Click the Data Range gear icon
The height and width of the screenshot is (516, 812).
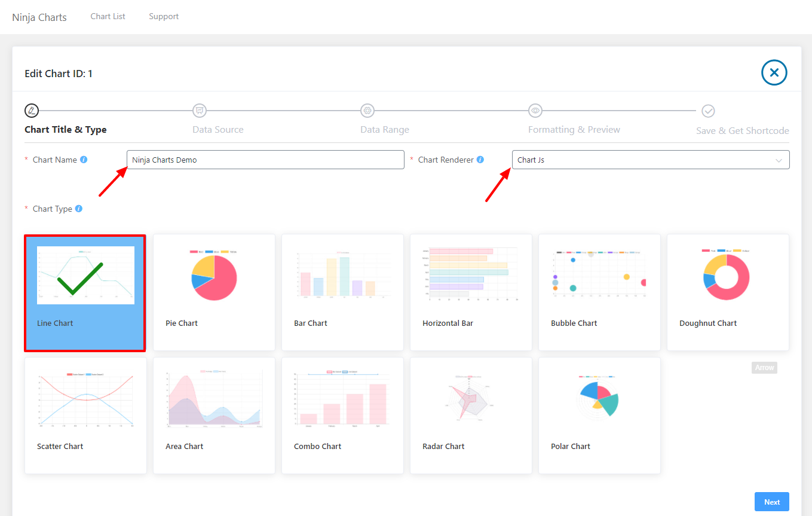[x=367, y=111]
